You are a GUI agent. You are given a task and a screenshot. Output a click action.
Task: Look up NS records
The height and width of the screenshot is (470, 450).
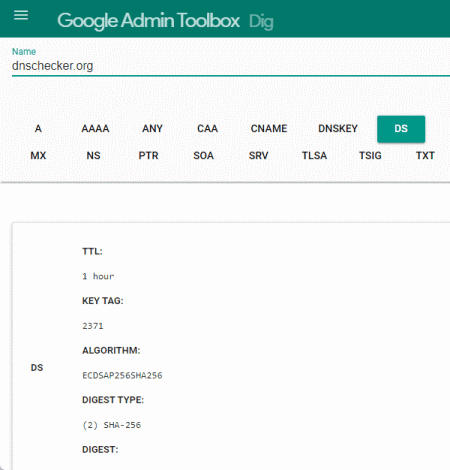tap(93, 156)
